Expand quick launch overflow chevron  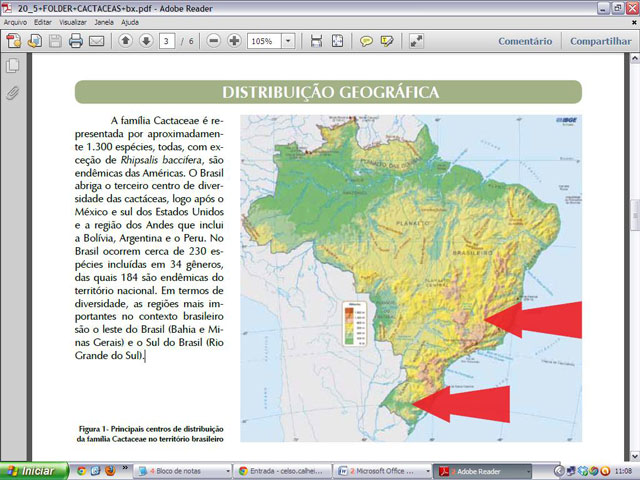pos(125,468)
